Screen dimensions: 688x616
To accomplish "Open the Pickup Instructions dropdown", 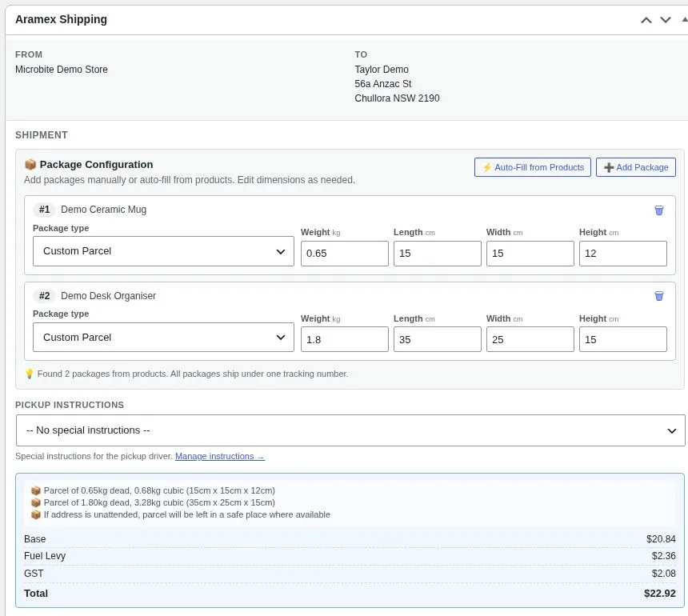I will coord(350,430).
